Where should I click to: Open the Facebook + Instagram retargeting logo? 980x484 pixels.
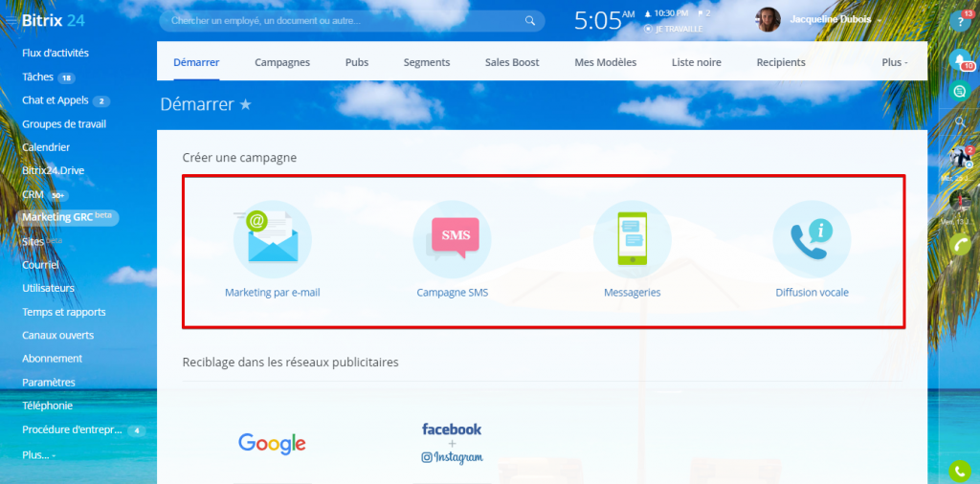[x=452, y=444]
